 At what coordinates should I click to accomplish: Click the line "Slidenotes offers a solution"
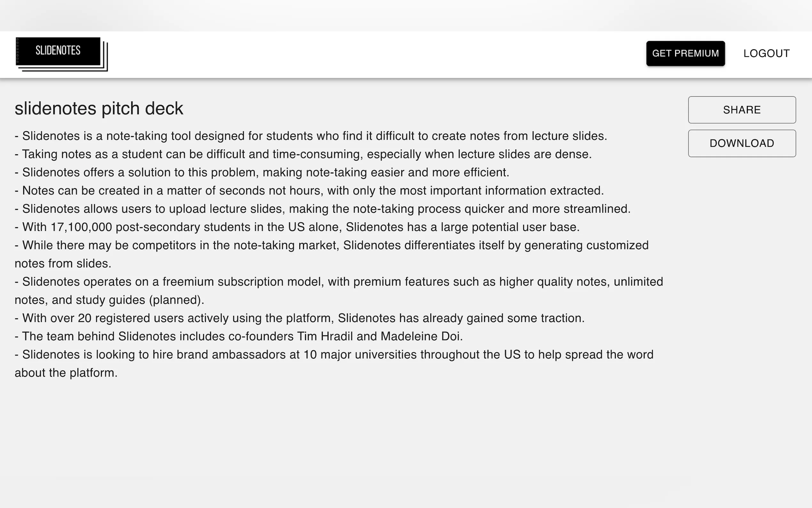tap(262, 172)
